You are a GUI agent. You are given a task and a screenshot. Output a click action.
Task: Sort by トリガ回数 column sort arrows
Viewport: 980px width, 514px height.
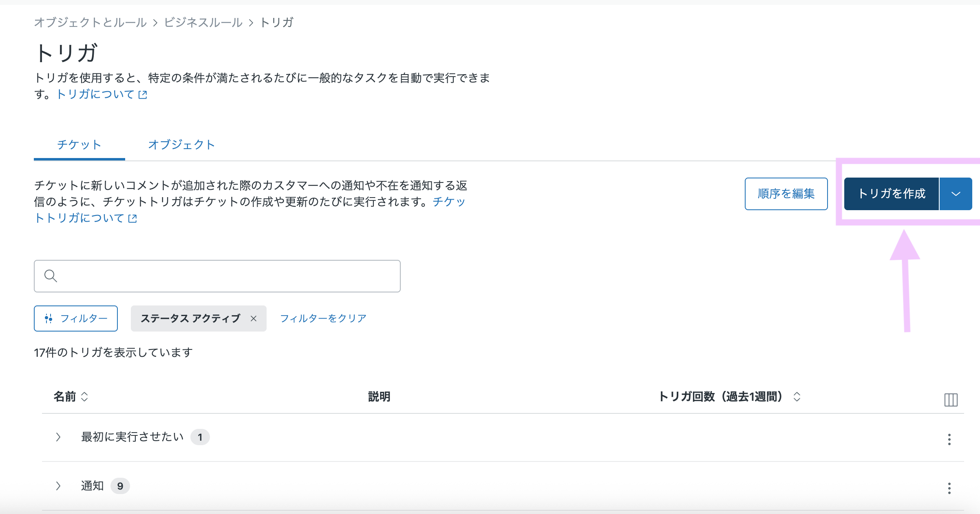point(797,397)
